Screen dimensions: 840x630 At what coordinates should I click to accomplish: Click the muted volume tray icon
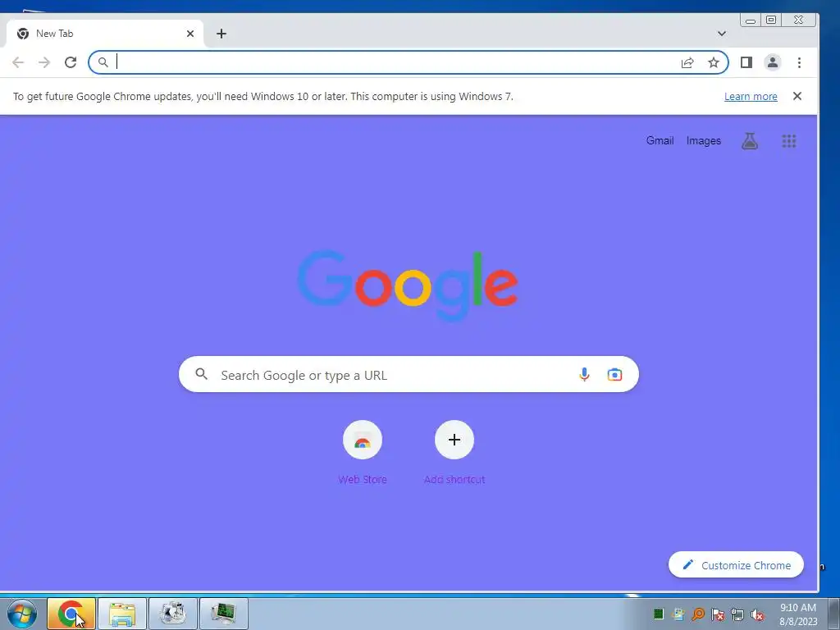(x=757, y=614)
